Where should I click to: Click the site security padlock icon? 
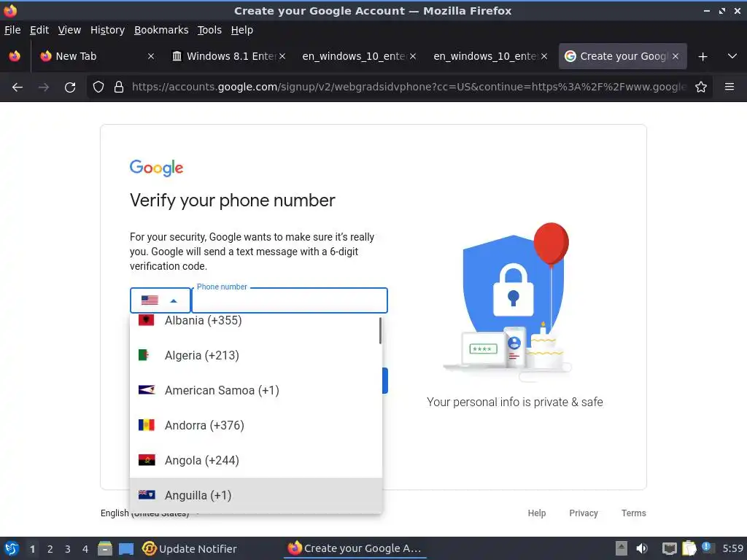pos(119,87)
